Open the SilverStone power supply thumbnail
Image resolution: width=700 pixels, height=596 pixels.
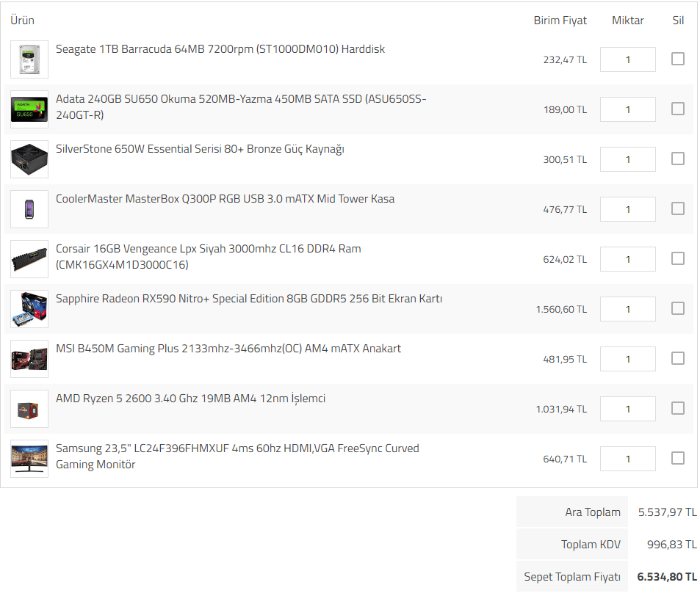(x=29, y=159)
